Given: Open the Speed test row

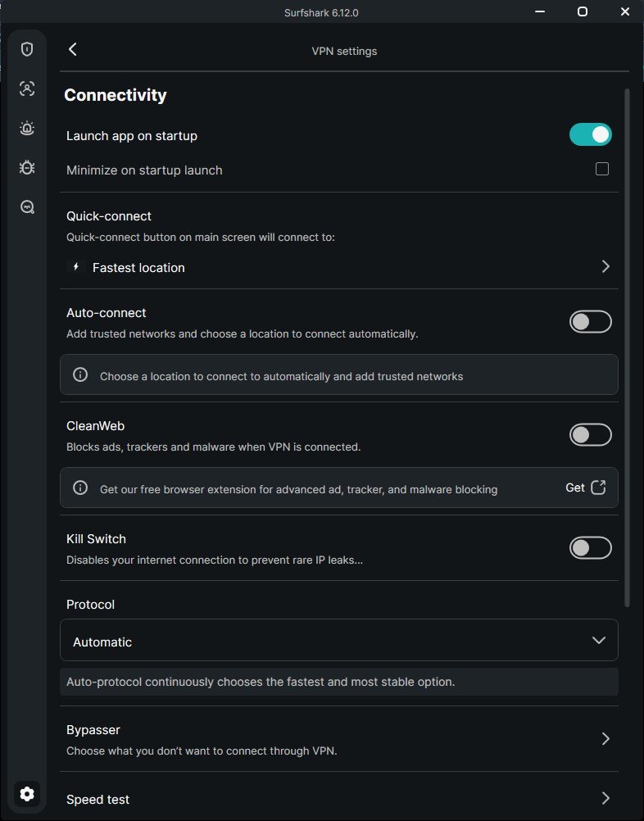Looking at the screenshot, I should (x=338, y=799).
